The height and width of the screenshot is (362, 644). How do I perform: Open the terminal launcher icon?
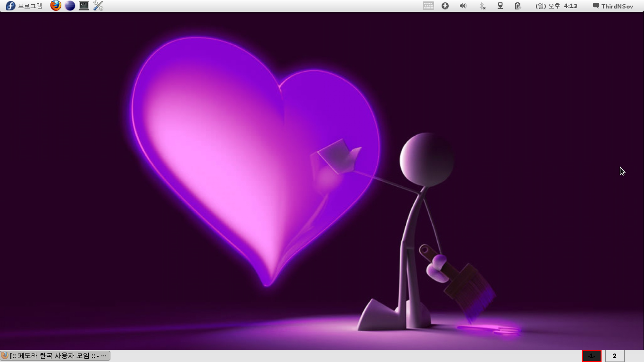pos(84,6)
